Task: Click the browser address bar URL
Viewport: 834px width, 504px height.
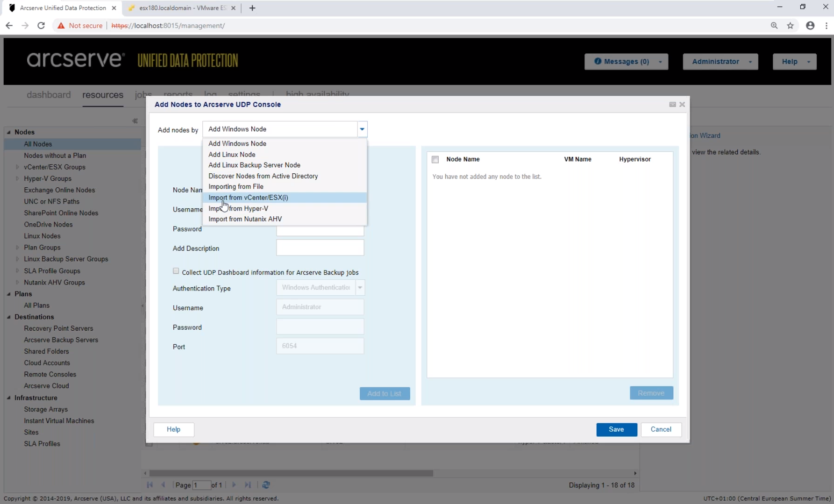Action: [168, 26]
